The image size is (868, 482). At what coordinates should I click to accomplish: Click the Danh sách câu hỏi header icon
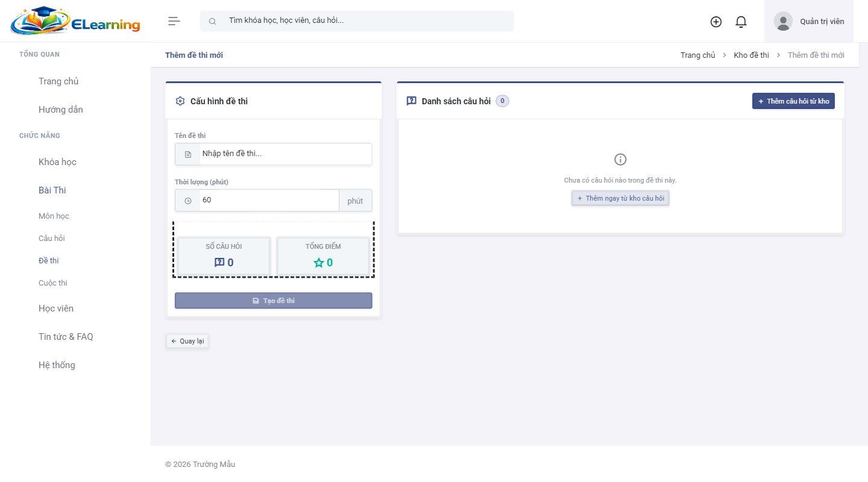pos(412,101)
